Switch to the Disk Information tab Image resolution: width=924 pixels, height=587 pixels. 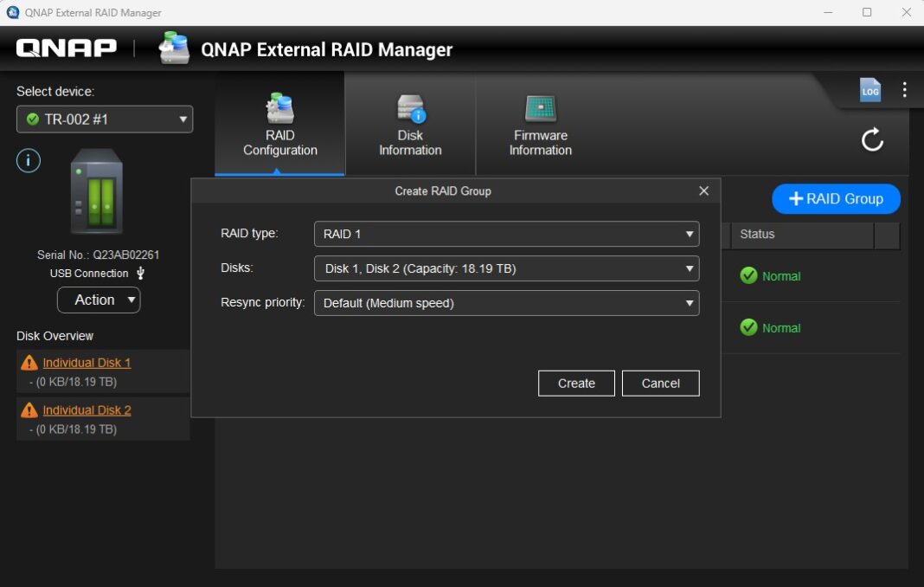click(410, 125)
